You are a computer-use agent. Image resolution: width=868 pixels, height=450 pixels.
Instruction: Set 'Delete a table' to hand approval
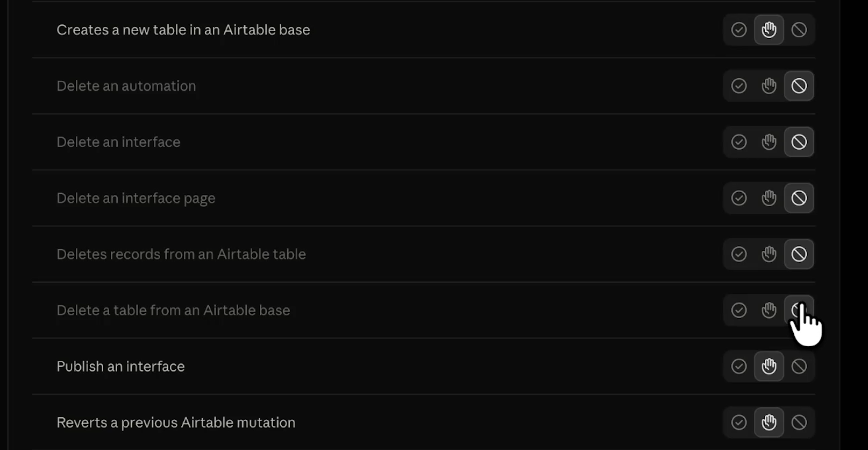[x=769, y=310]
